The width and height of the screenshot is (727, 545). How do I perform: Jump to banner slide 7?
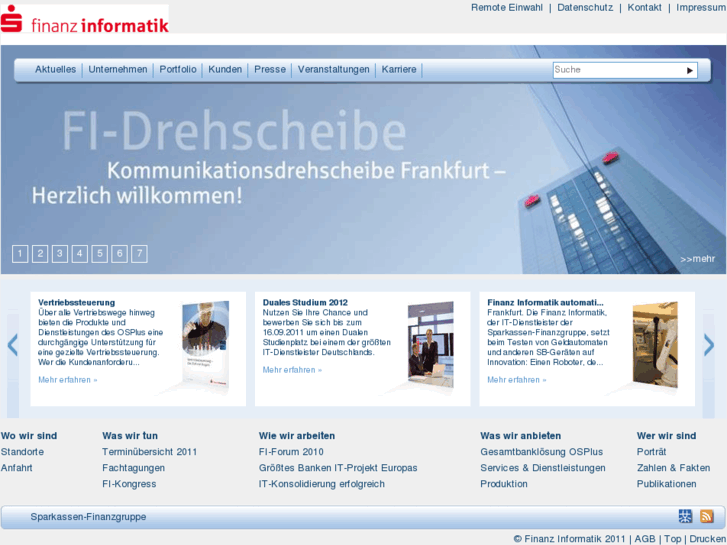(140, 254)
